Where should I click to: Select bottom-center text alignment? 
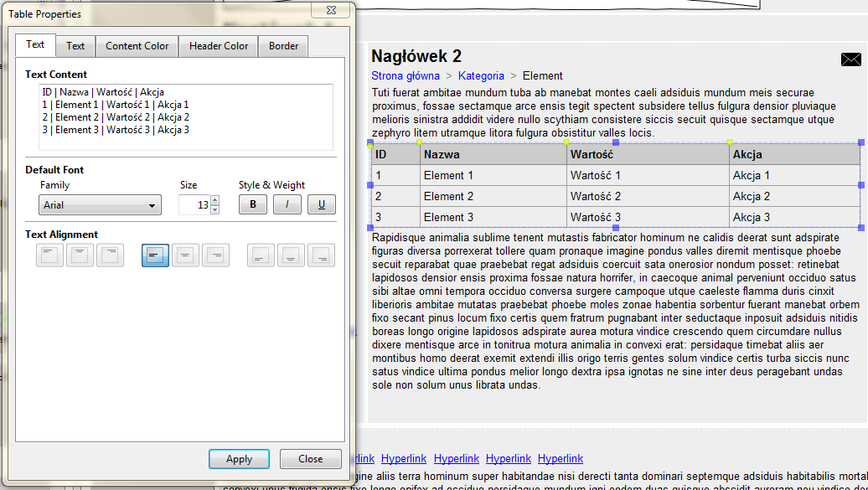click(x=292, y=255)
